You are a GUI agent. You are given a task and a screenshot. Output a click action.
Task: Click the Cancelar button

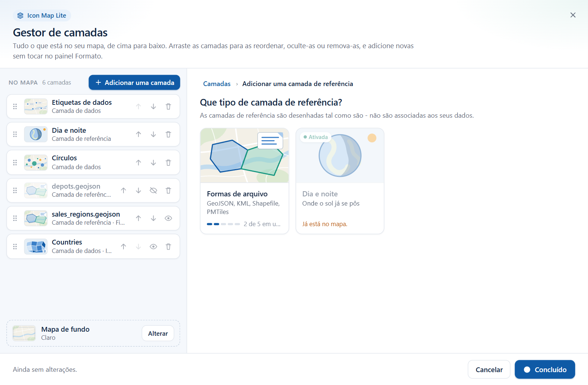click(489, 370)
